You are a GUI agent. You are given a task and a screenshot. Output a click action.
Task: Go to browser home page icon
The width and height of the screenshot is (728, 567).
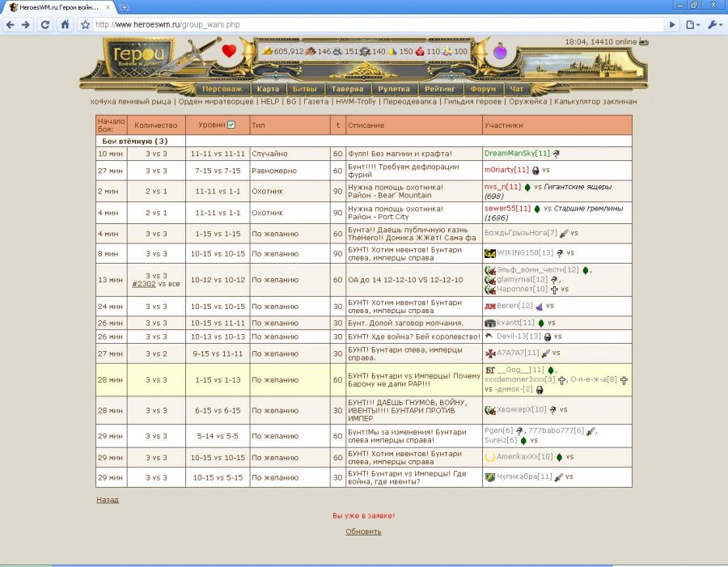click(x=65, y=24)
